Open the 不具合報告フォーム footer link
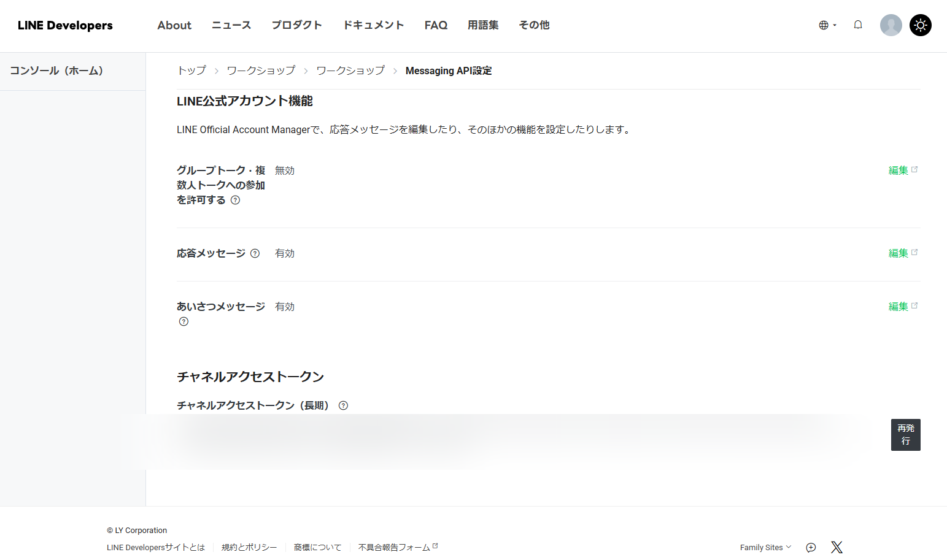 pyautogui.click(x=394, y=547)
